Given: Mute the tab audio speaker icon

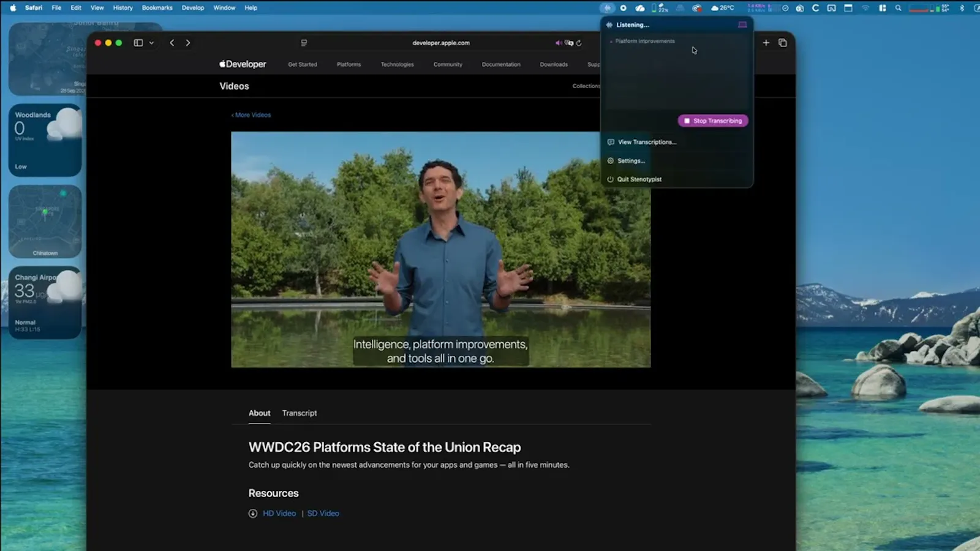Looking at the screenshot, I should click(x=559, y=43).
